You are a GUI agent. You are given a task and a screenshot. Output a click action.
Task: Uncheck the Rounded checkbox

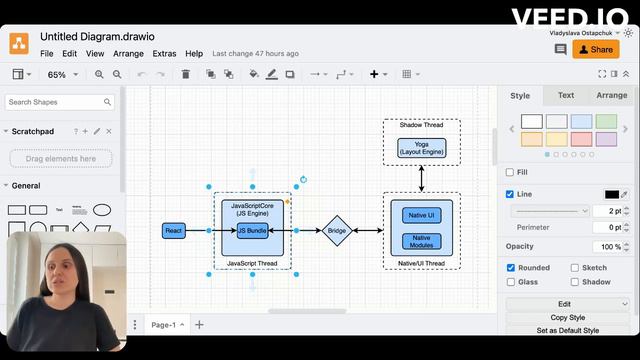coord(511,268)
